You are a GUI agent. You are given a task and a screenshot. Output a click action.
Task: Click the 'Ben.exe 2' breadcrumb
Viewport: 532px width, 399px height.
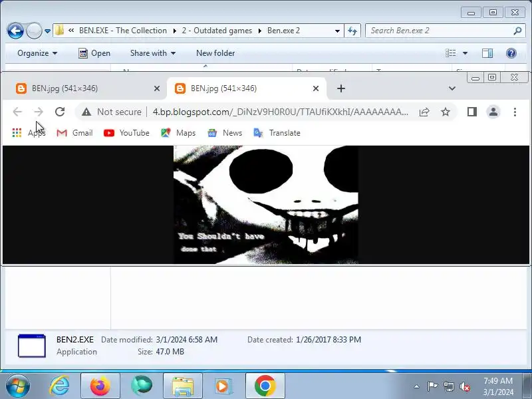coord(284,31)
